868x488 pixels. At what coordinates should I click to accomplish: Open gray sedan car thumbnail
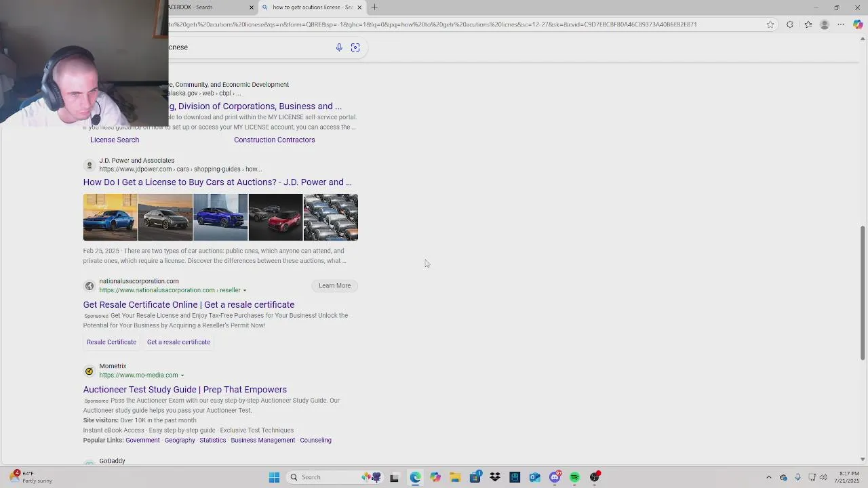[165, 218]
